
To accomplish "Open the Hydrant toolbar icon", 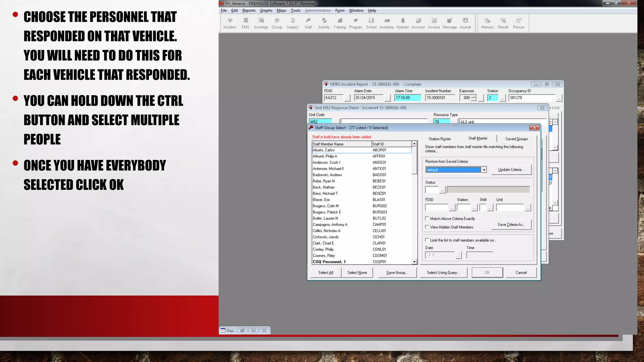I will (x=402, y=23).
